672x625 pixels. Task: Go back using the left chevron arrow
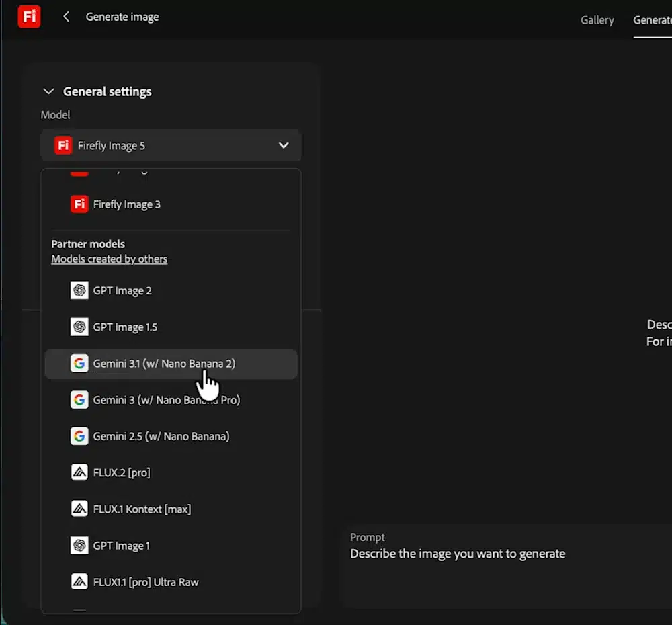[66, 17]
